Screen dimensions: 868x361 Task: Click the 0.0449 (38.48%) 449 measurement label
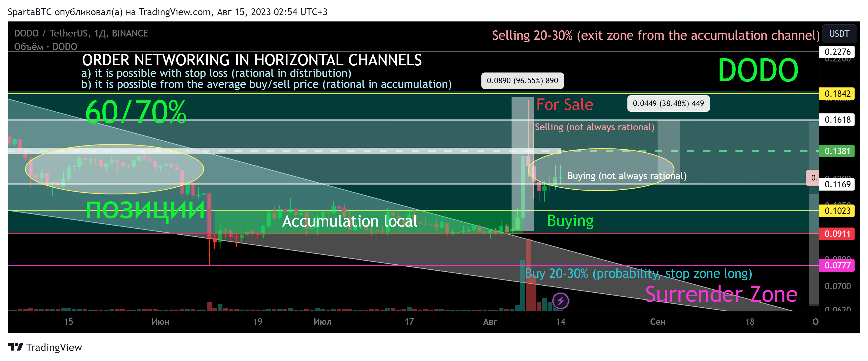tap(668, 103)
